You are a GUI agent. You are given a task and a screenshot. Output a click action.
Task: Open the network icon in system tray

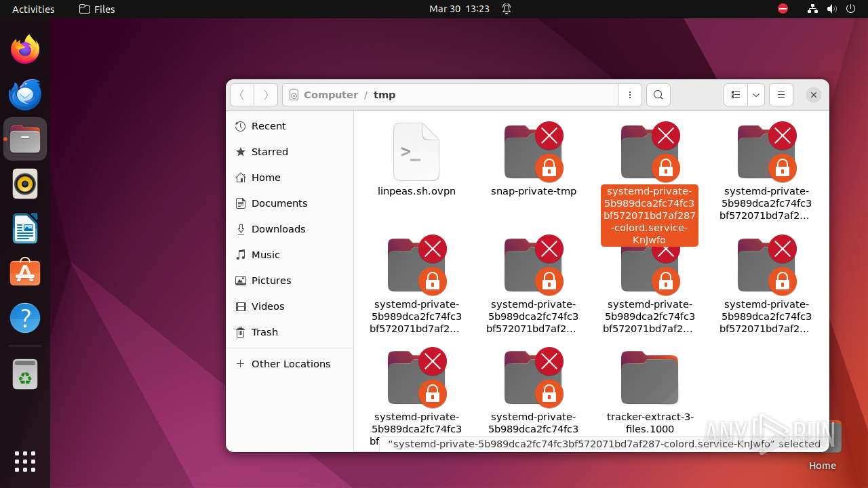point(812,9)
